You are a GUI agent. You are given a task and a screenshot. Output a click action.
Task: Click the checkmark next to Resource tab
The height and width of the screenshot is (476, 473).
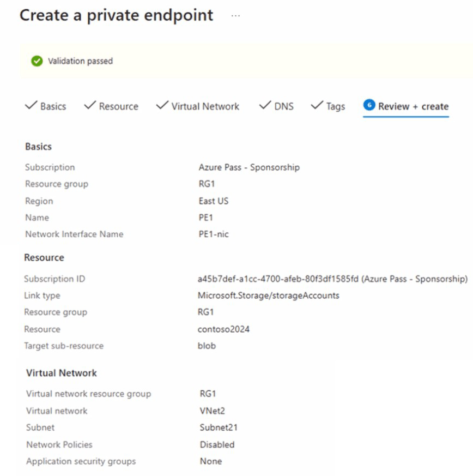[90, 106]
